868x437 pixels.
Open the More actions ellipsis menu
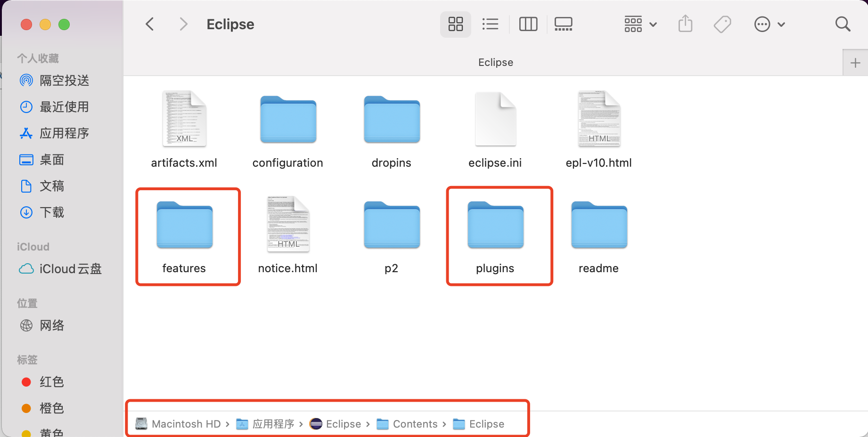[770, 24]
